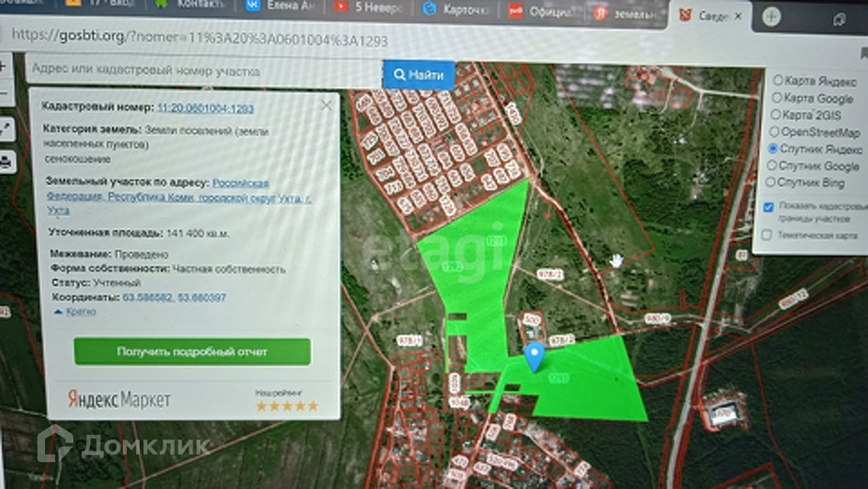Click the fullscreen expand map icon
This screenshot has width=868, height=489.
coord(5,130)
